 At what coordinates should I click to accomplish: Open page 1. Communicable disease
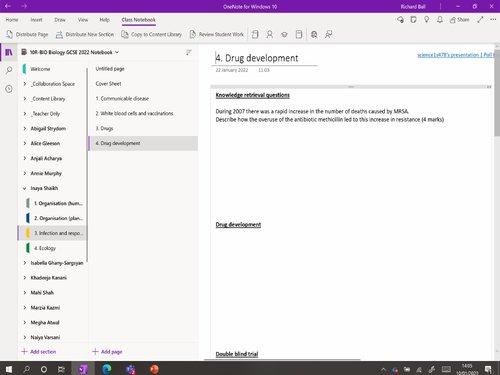pyautogui.click(x=143, y=99)
